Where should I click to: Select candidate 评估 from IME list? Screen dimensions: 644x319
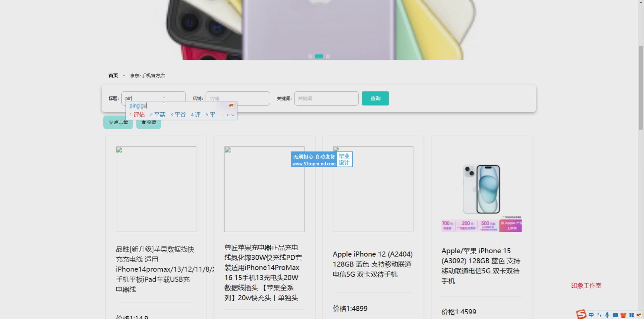pyautogui.click(x=137, y=115)
